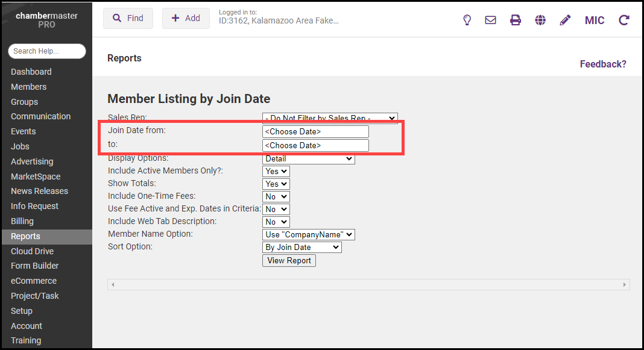Click the horizontal scrollbar track
This screenshot has height=350, width=644.
368,284
